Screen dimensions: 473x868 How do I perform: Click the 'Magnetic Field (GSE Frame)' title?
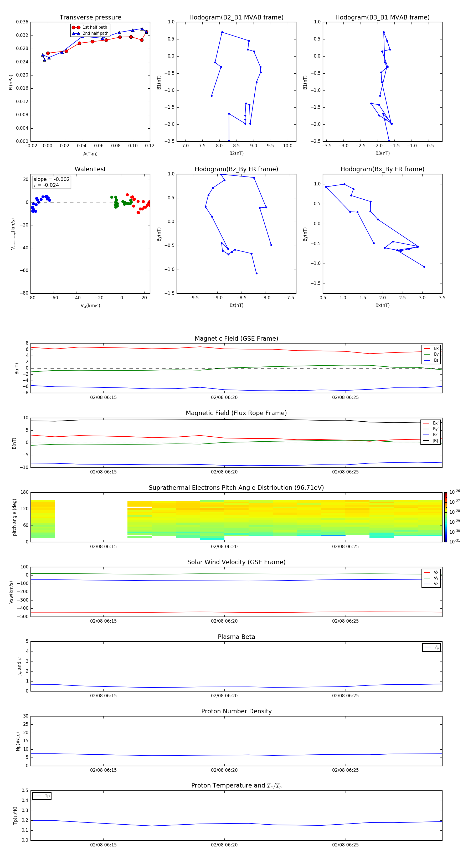click(236, 339)
